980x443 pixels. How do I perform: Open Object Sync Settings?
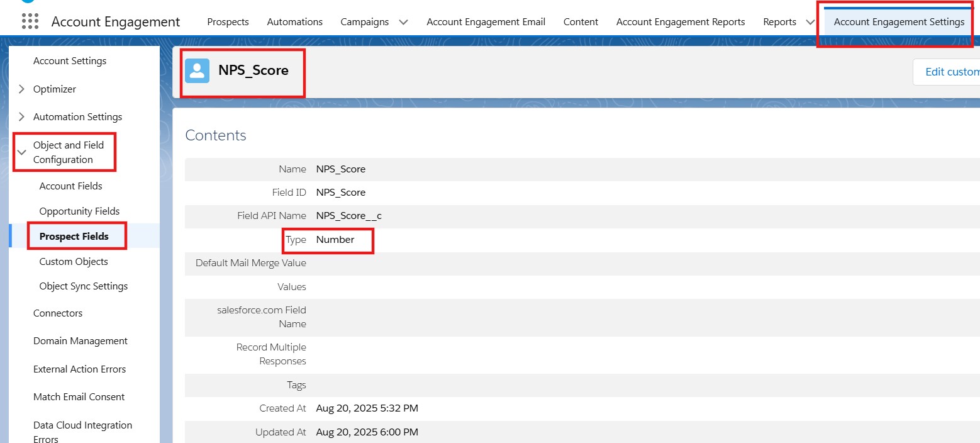83,286
